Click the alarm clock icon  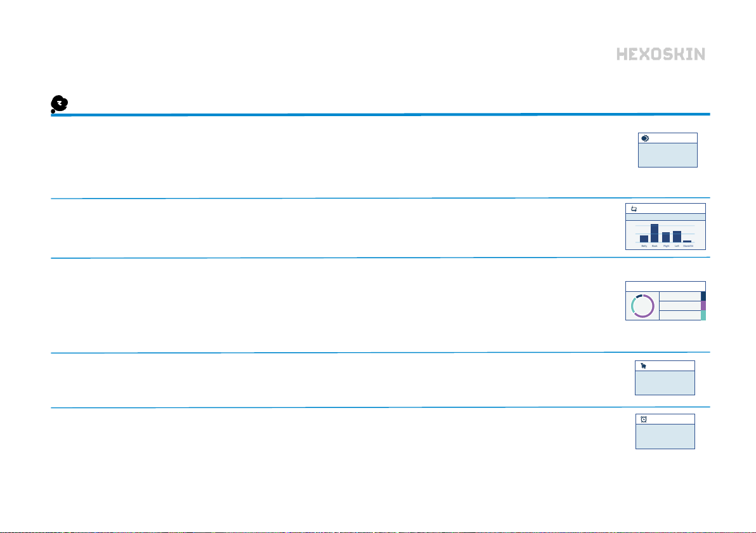coord(644,419)
